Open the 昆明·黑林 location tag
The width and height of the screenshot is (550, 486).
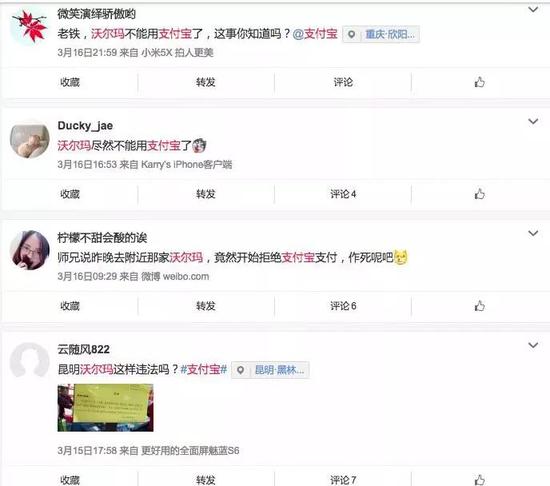pos(270,370)
